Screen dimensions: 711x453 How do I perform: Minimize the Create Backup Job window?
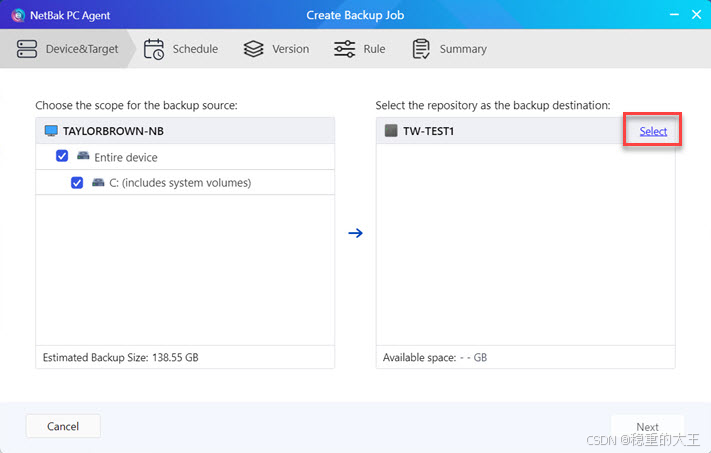(x=674, y=15)
